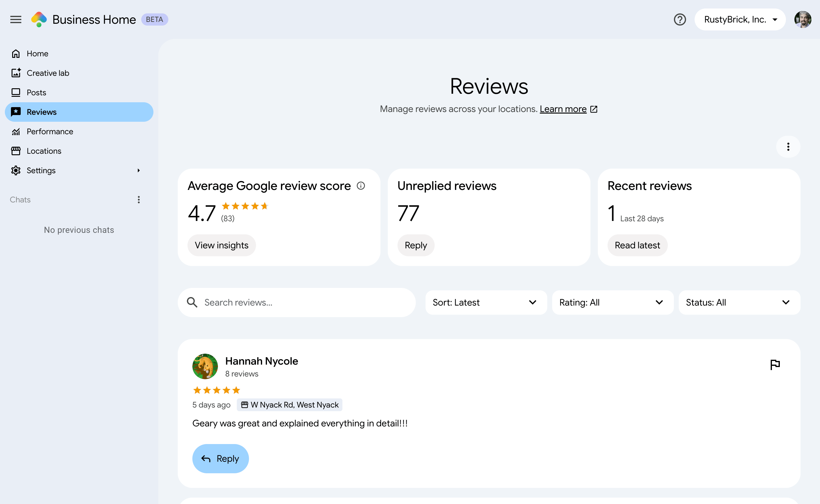Screen dimensions: 820x504
Task: Click the Home house icon in sidebar
Action: (x=16, y=54)
